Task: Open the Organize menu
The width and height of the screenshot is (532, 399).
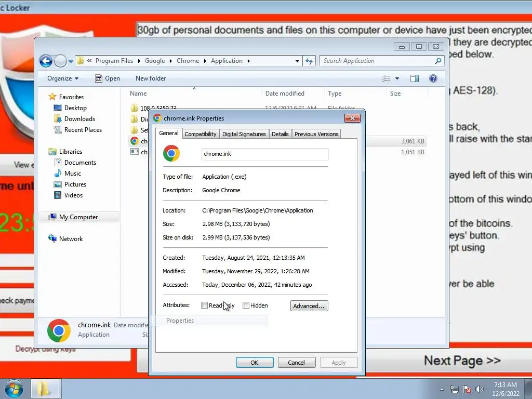Action: [x=63, y=78]
